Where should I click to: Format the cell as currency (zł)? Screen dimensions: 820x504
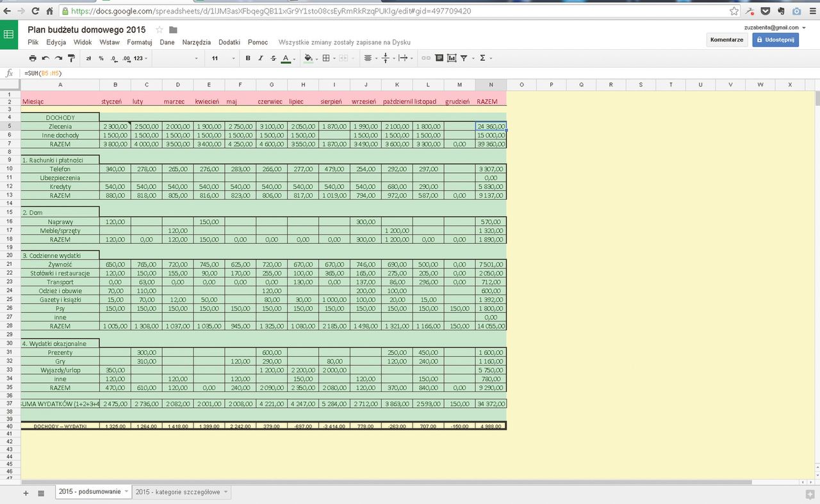[x=88, y=58]
